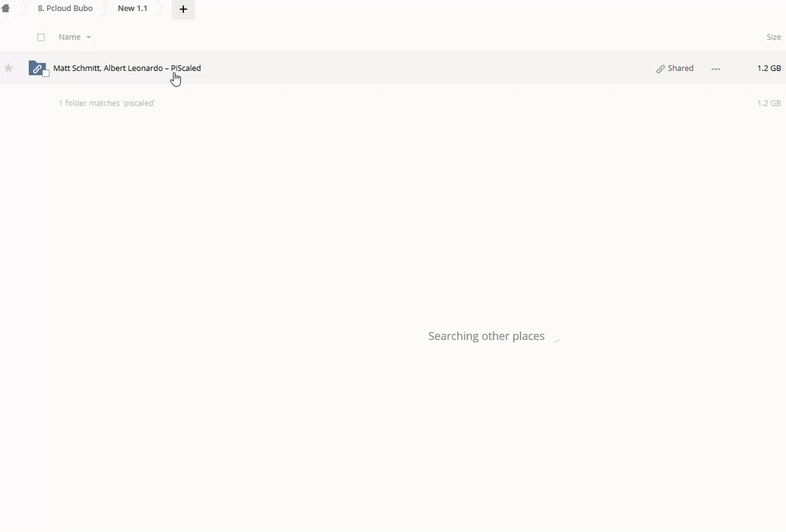Click the plus button to create new

pyautogui.click(x=183, y=10)
